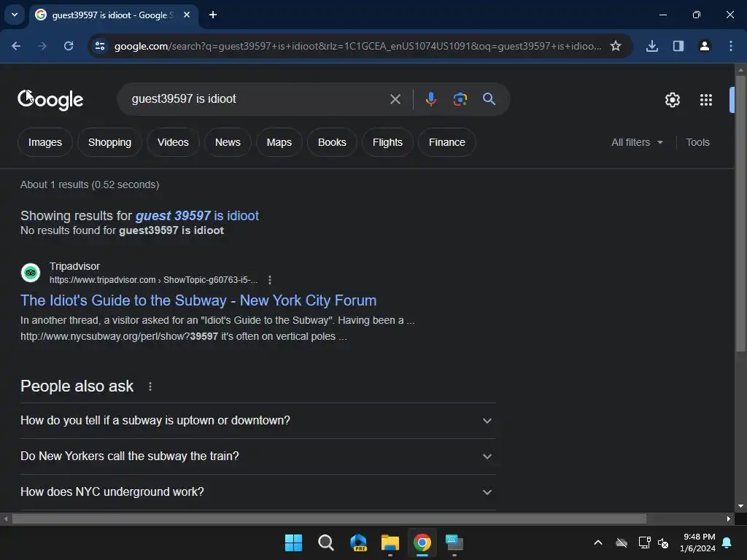Screen dimensions: 747x560
Task: Click the Tripadvisor ShowTopic URL text
Action: (x=153, y=280)
